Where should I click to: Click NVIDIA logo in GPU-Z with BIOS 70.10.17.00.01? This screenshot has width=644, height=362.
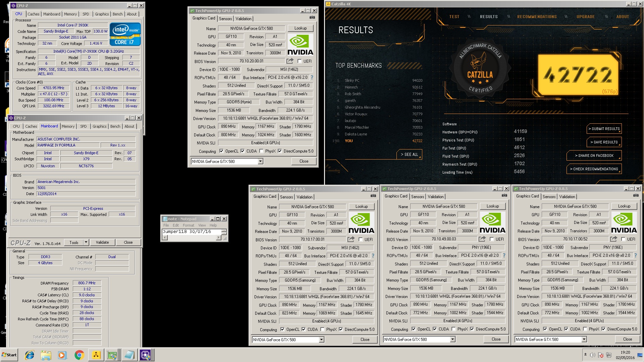coord(361,223)
